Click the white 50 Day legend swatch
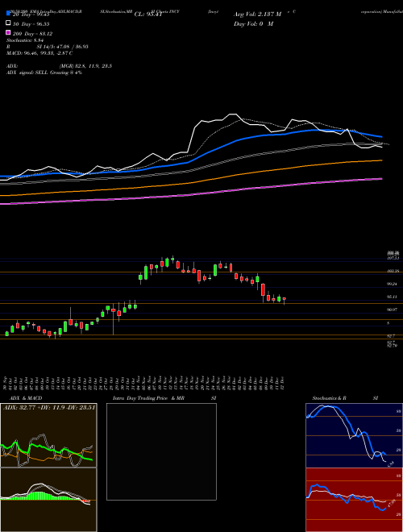 (8, 23)
